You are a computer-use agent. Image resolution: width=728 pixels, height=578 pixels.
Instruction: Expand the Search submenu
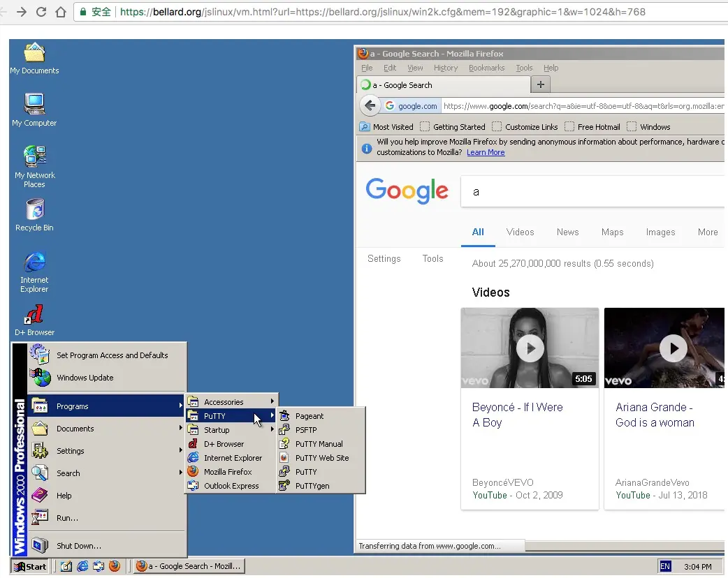[107, 473]
